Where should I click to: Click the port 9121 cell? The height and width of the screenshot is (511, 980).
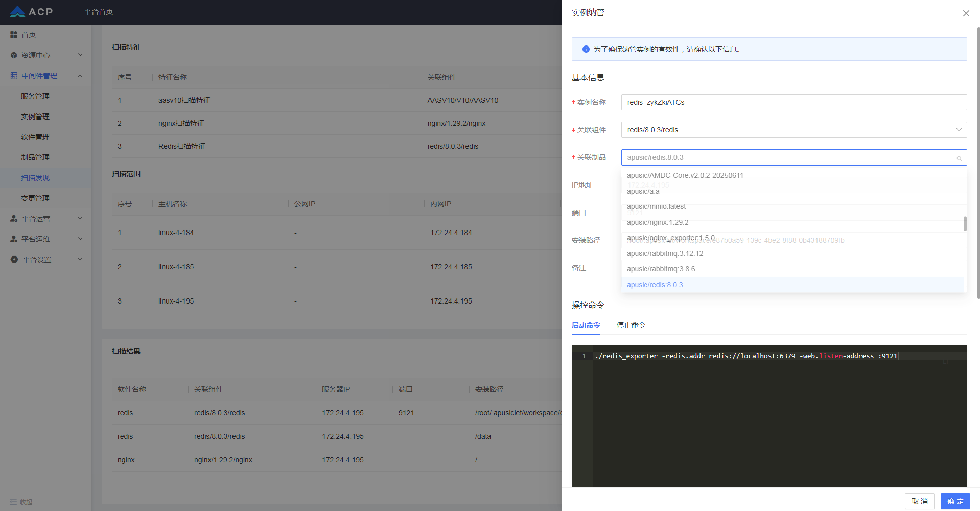click(406, 413)
